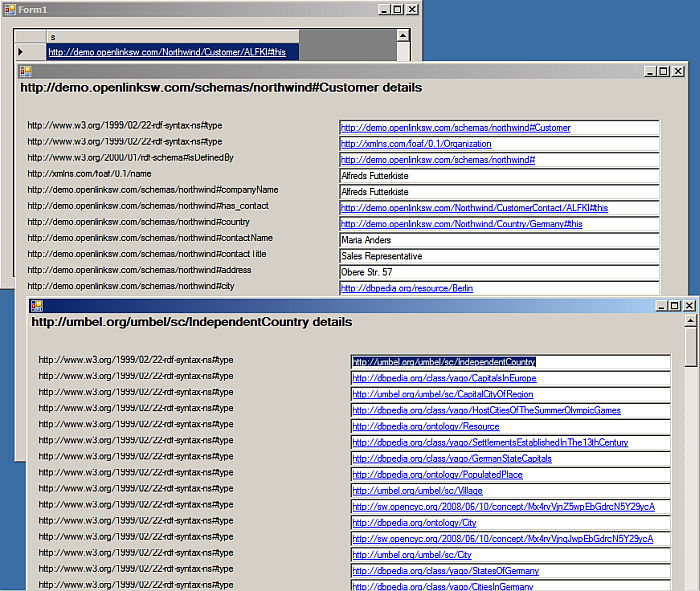Click Form1 grid scrollbar up arrow
Screen dimensions: 700x591
pyautogui.click(x=403, y=36)
